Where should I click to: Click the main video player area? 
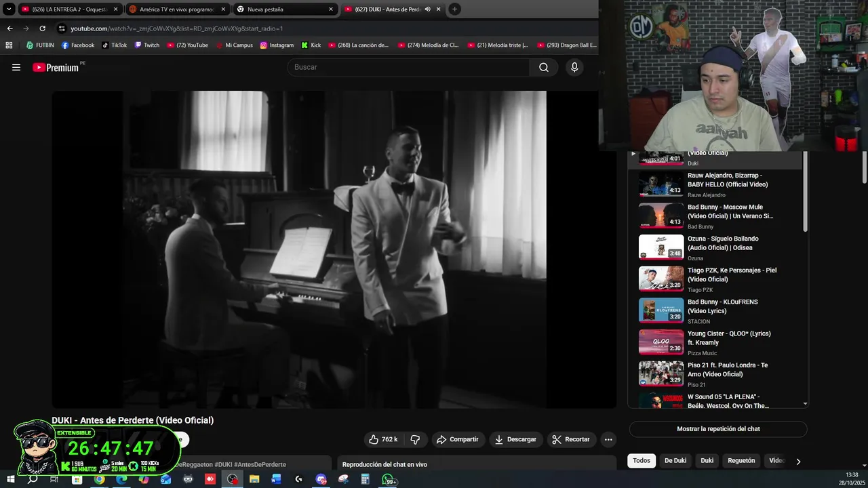(334, 249)
